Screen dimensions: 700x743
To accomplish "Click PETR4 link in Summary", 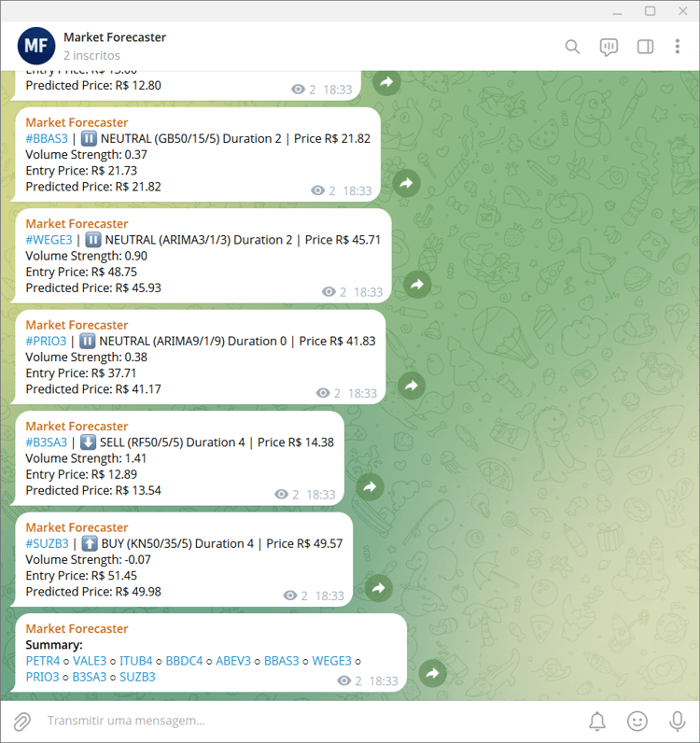I will click(43, 661).
